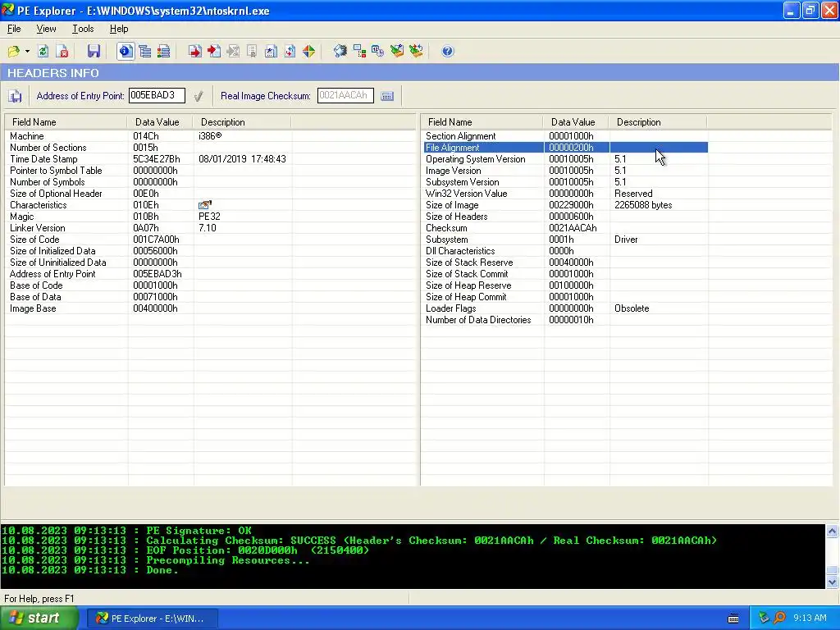This screenshot has height=630, width=840.
Task: Click the log panel scroll up arrow
Action: [x=832, y=531]
